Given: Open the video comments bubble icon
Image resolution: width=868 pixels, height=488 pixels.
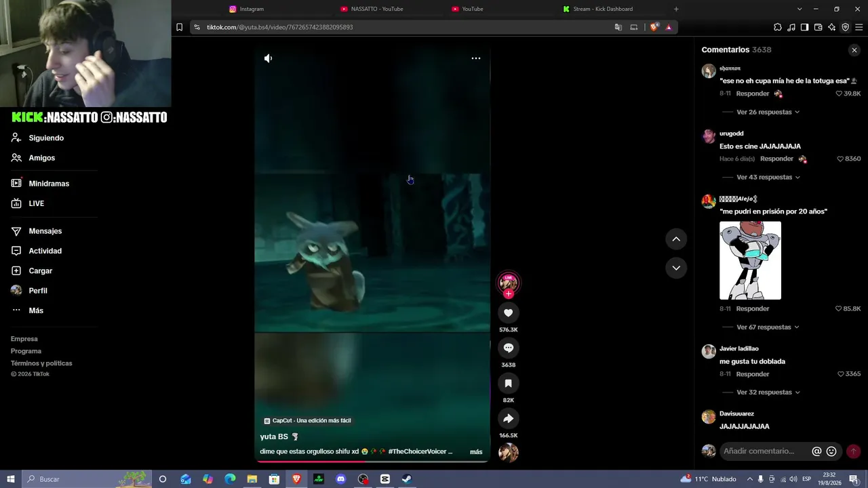Looking at the screenshot, I should click(509, 348).
